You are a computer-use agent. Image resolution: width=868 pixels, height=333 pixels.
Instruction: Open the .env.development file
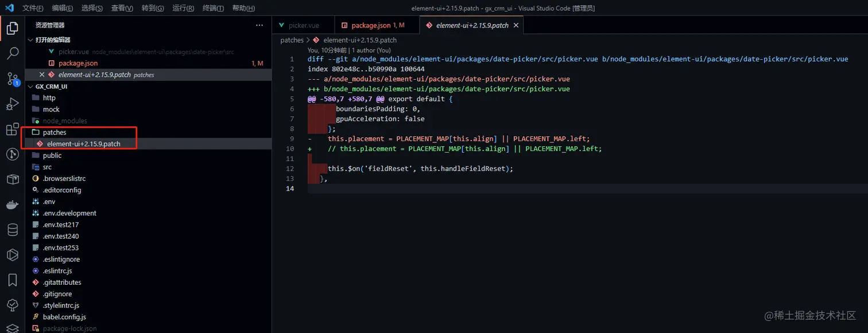click(x=69, y=213)
